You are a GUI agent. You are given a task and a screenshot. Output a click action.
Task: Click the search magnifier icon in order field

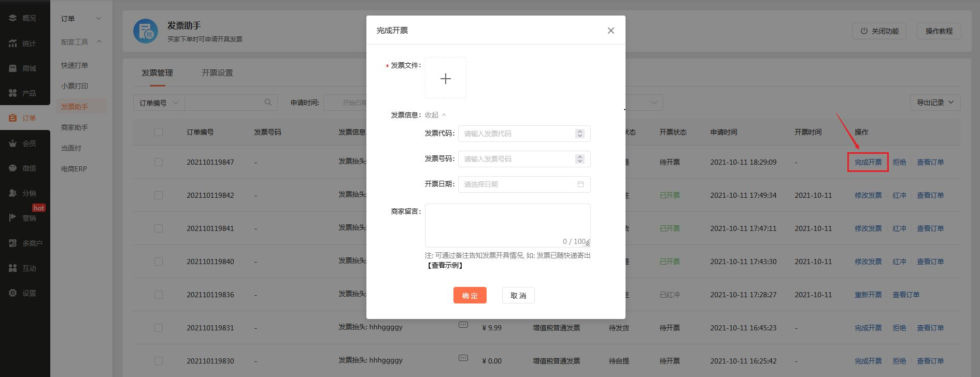(x=268, y=103)
